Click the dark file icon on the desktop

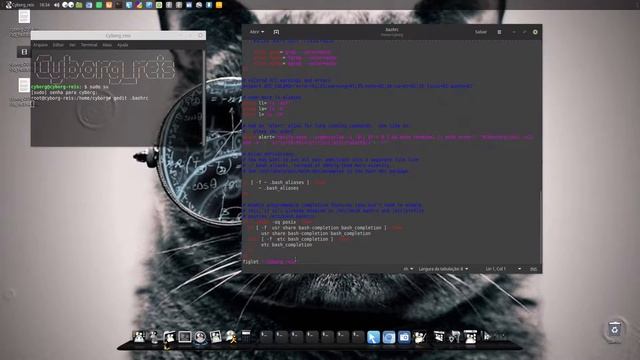click(x=24, y=52)
